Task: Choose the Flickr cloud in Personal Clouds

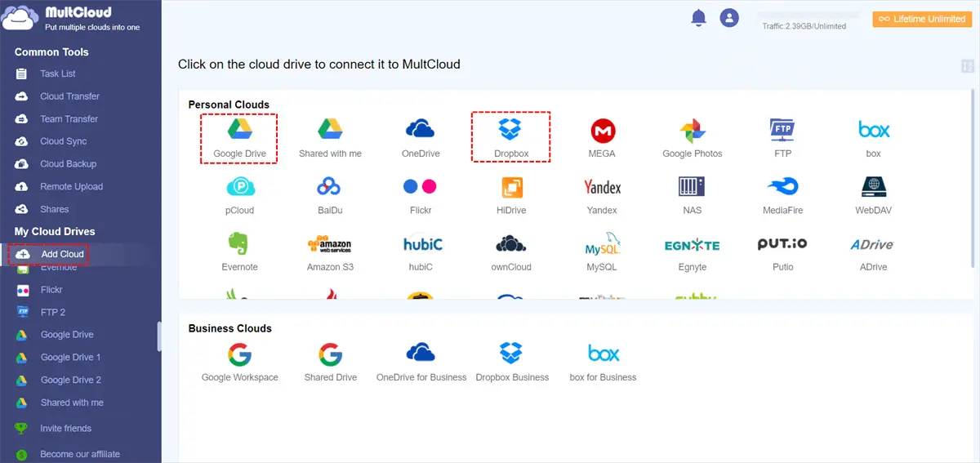Action: click(x=421, y=194)
